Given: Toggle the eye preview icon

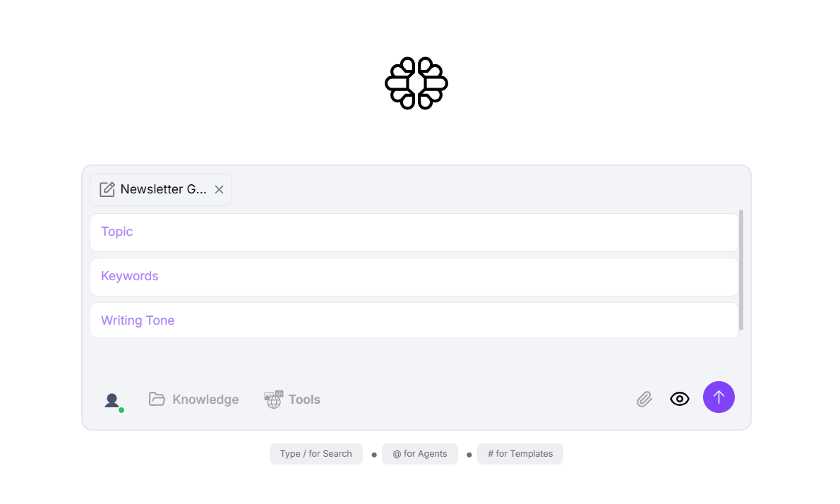Looking at the screenshot, I should (680, 399).
